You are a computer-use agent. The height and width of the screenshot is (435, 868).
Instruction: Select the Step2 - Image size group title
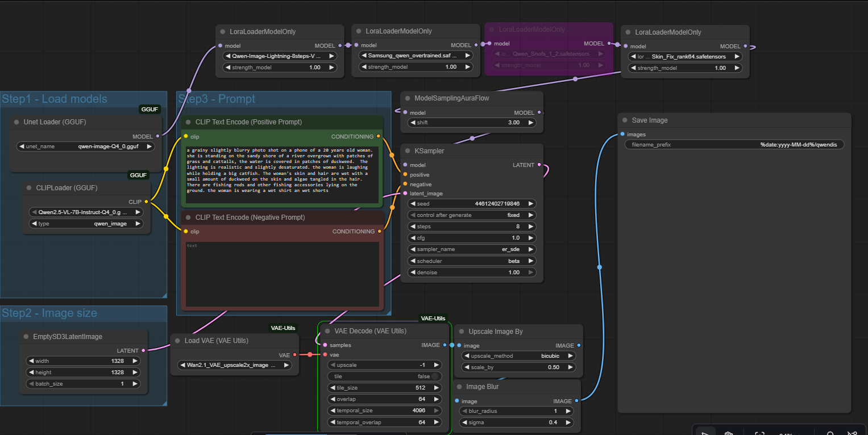(x=49, y=313)
